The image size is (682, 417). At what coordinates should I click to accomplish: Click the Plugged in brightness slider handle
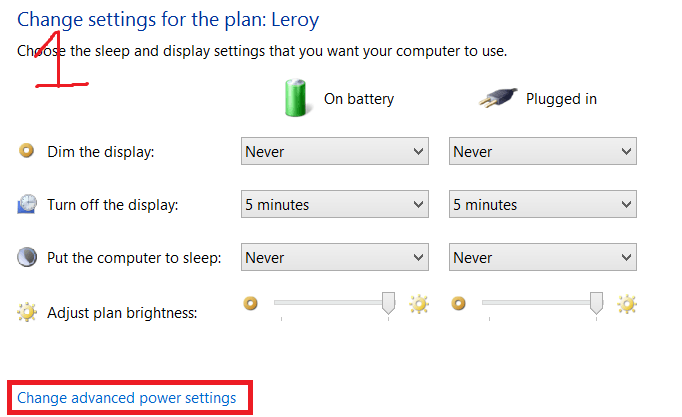pos(597,303)
